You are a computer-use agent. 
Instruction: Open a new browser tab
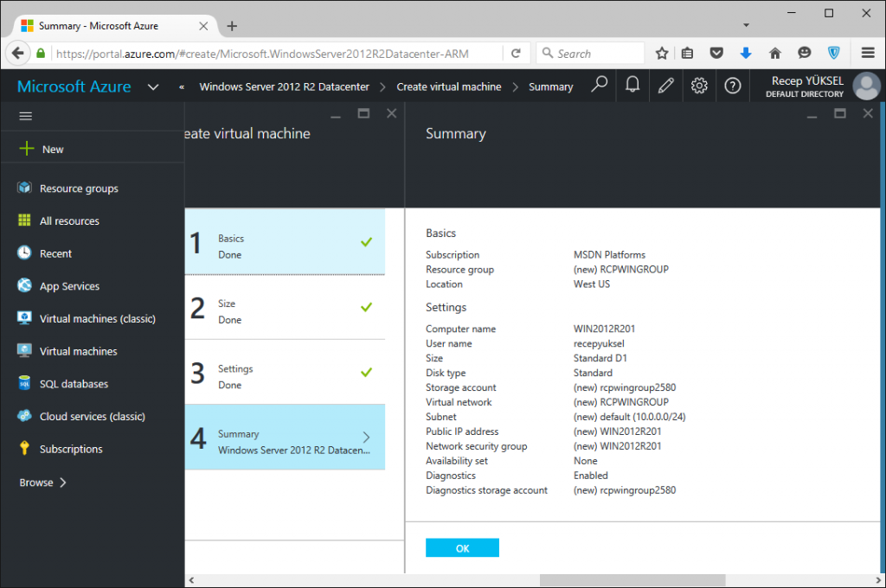point(232,26)
